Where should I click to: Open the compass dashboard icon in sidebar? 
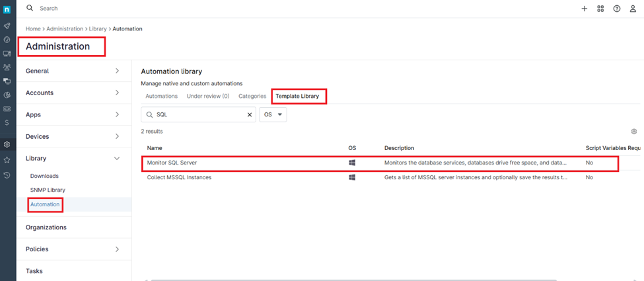[x=7, y=40]
